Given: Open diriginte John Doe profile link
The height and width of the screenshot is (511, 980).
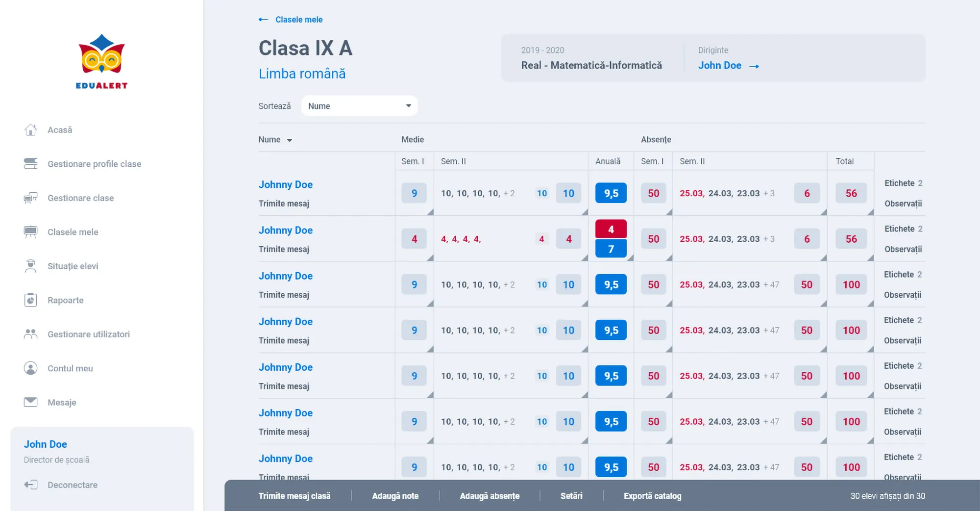Looking at the screenshot, I should [728, 66].
